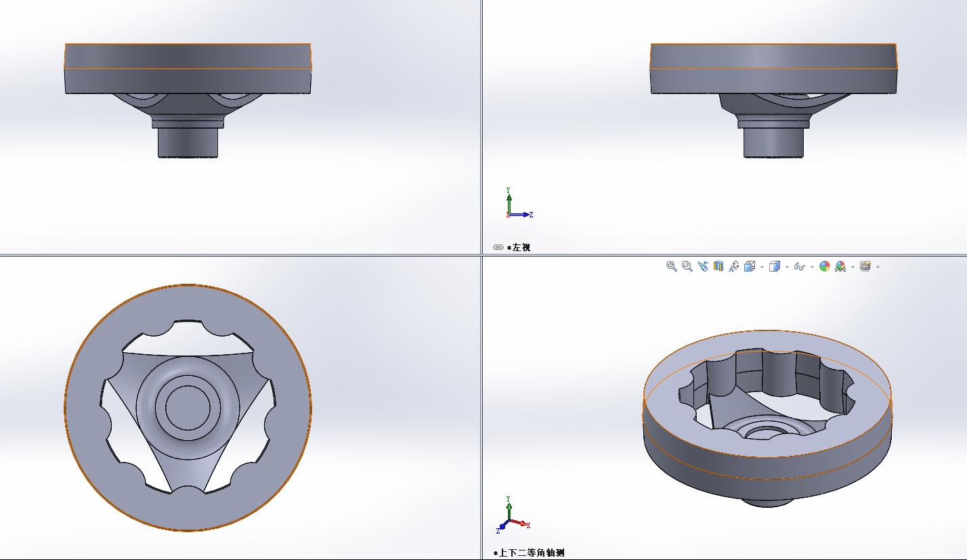Click the View Settings monitor icon

coord(865,267)
